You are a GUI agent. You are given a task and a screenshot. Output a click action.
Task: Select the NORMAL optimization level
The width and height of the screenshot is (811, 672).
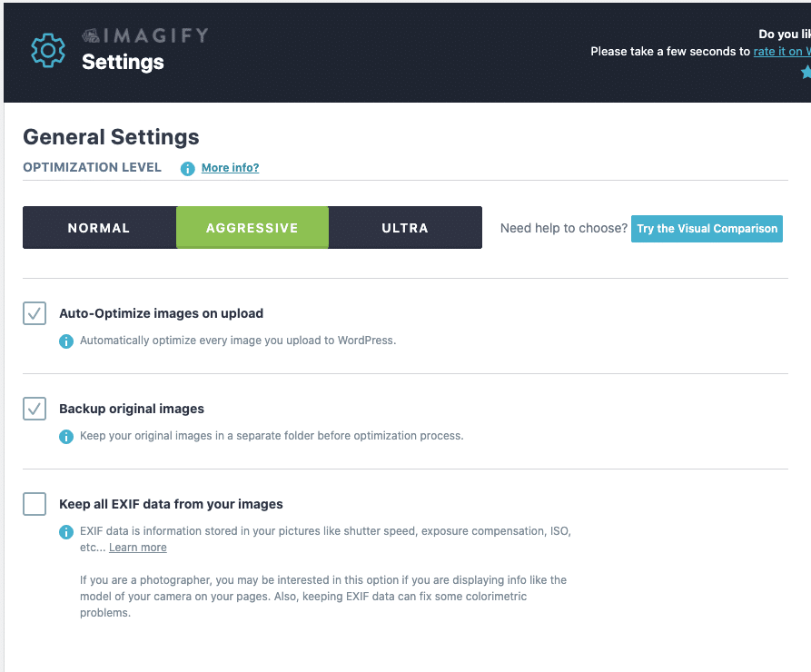99,228
